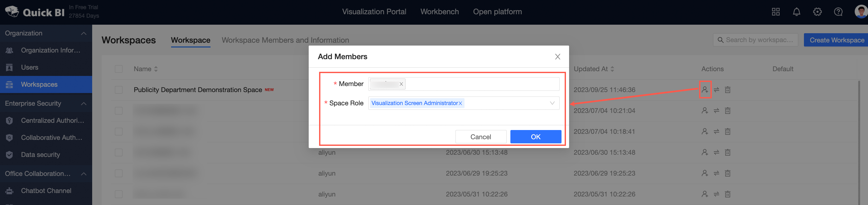This screenshot has width=868, height=205.
Task: Collapse the Organization sidebar section
Action: point(84,34)
